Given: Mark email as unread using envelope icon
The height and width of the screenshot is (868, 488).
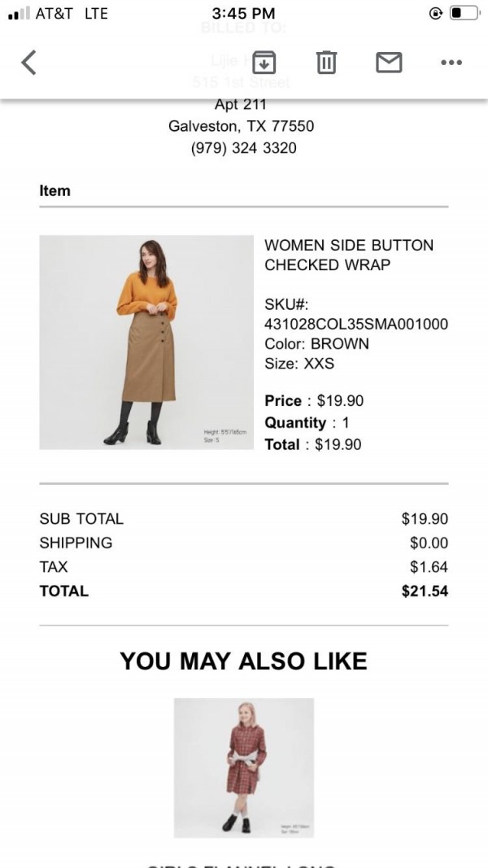Looking at the screenshot, I should (389, 62).
